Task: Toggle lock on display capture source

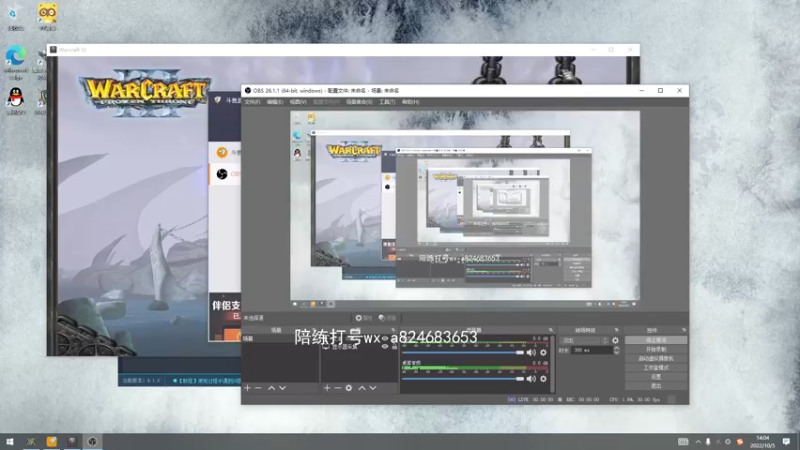Action: (394, 347)
